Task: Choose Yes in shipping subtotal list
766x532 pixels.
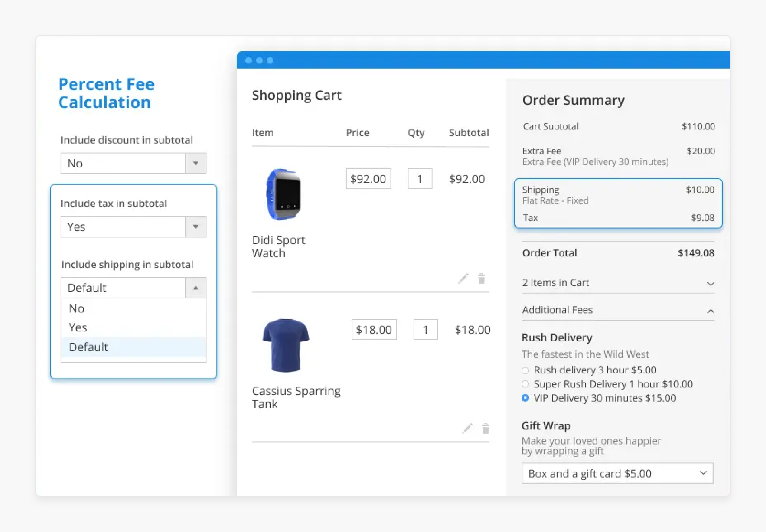Action: coord(133,328)
